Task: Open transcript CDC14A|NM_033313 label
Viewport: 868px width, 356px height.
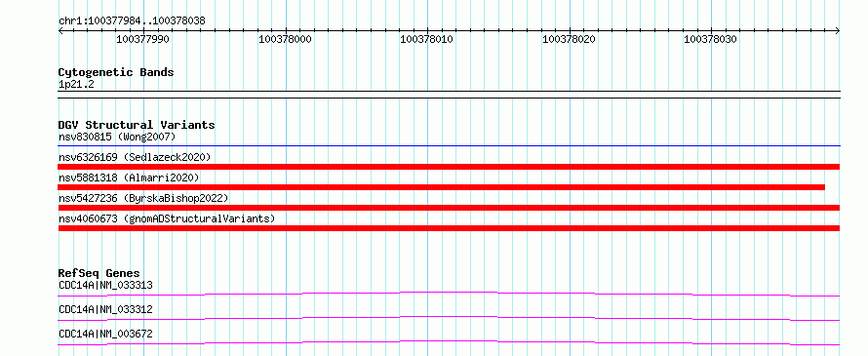Action: pos(105,286)
